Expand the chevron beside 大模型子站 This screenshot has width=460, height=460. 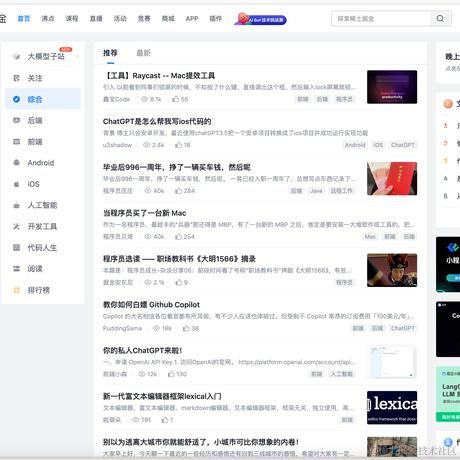click(x=77, y=57)
